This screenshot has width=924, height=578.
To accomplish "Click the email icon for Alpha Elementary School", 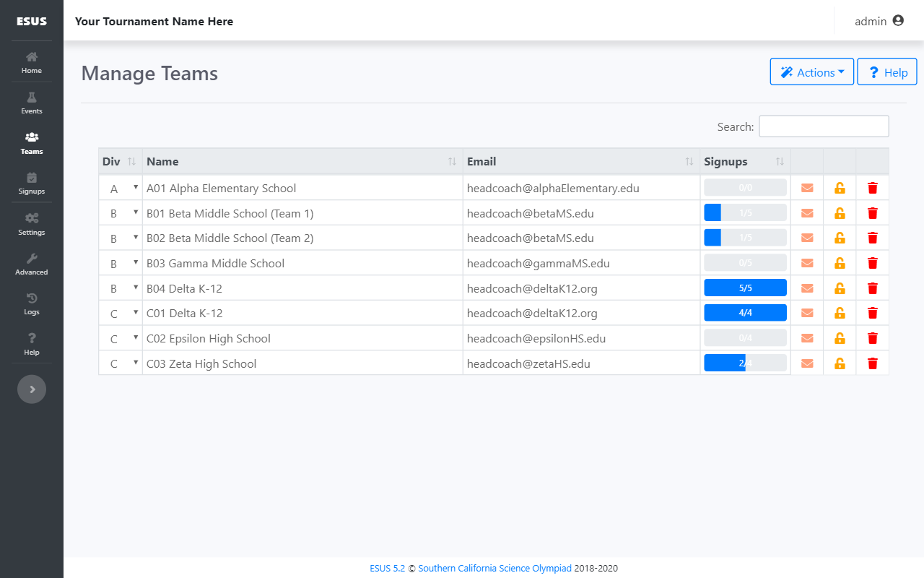I will 807,188.
